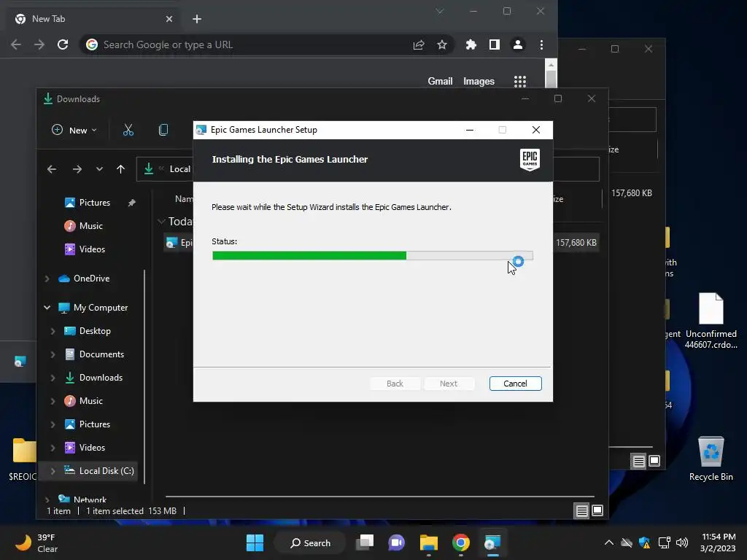Screen dimensions: 747x560
Task: Expand the Desktop folder node
Action: click(x=53, y=331)
